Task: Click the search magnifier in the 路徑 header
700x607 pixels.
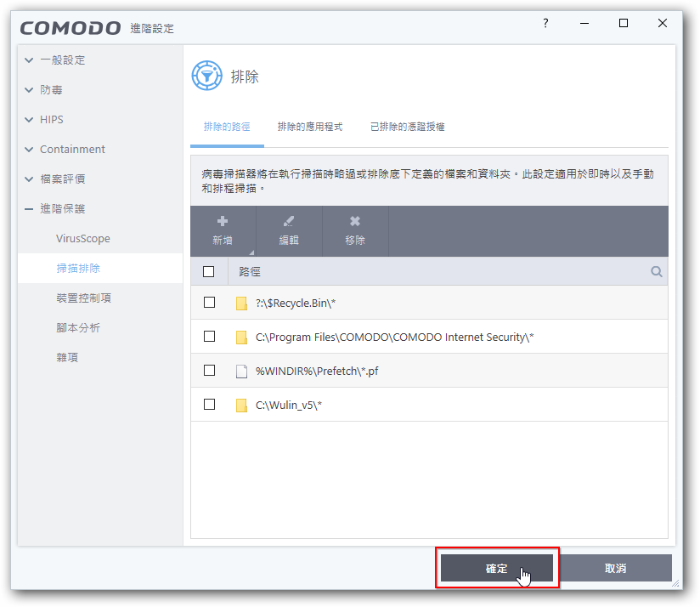Action: [x=656, y=272]
